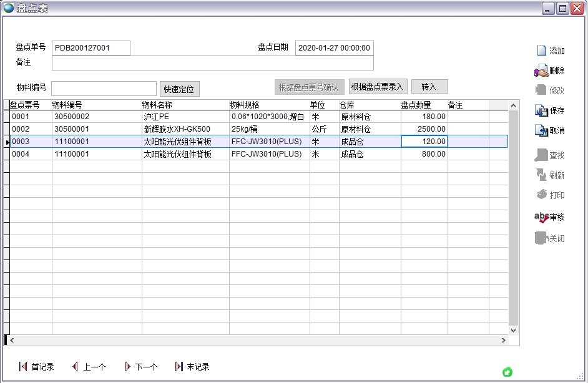The height and width of the screenshot is (383, 588).
Task: Click the 盘点日期 date field
Action: pos(334,48)
